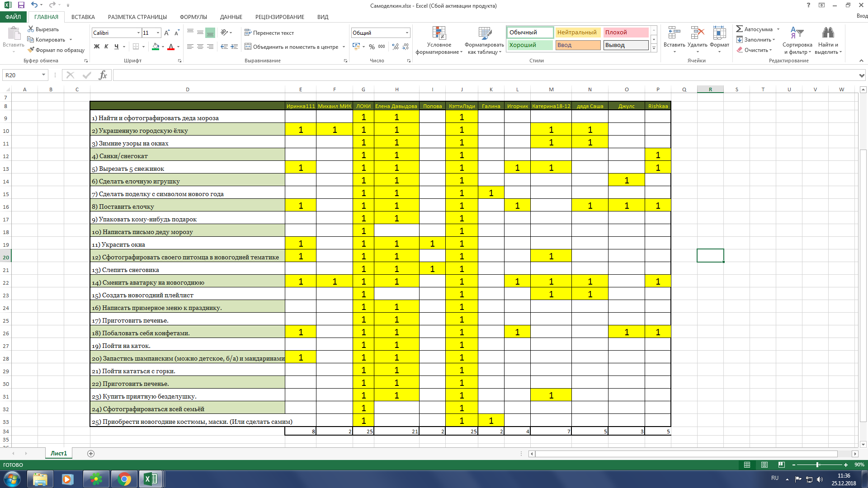The height and width of the screenshot is (488, 868).
Task: Click the Find and Select binoculars icon
Action: point(828,33)
